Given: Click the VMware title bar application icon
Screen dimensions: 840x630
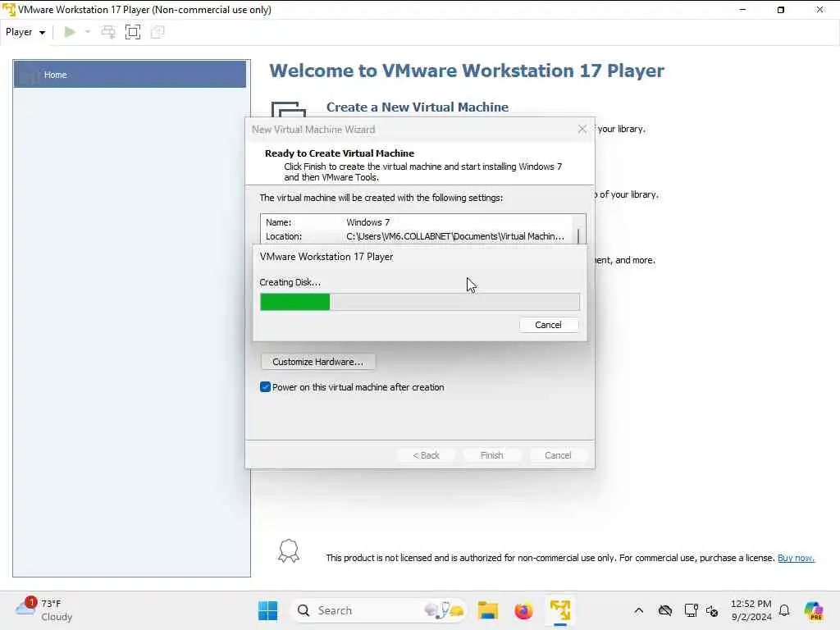Looking at the screenshot, I should point(9,10).
